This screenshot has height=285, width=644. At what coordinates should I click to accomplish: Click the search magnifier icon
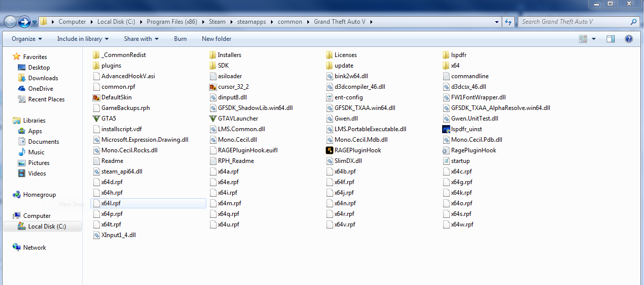(634, 22)
